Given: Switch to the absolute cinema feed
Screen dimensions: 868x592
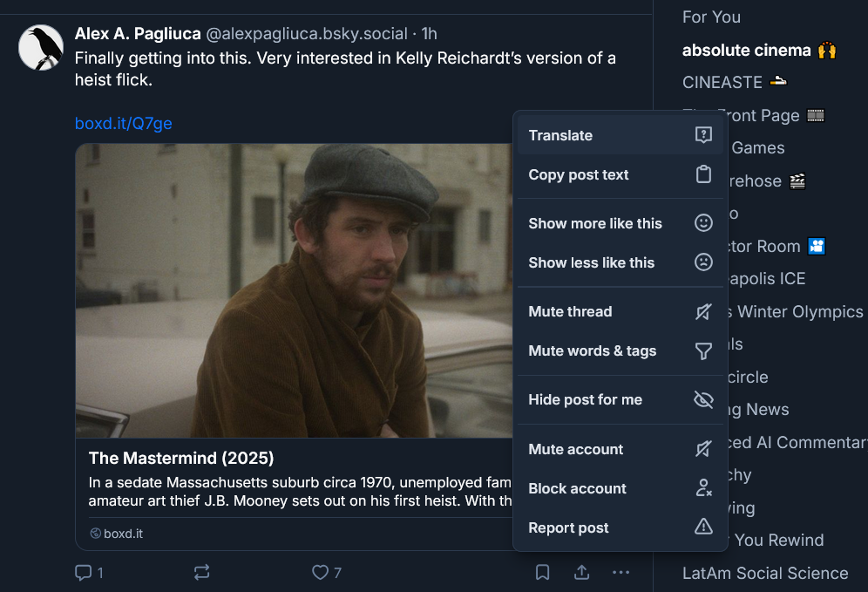Looking at the screenshot, I should pyautogui.click(x=746, y=50).
